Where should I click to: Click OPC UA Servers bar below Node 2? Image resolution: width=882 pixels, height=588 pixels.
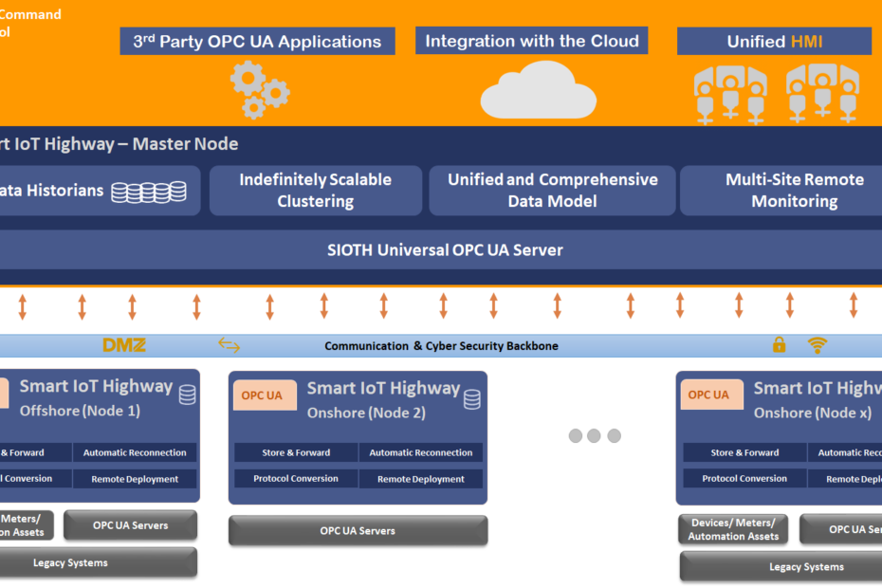click(x=358, y=531)
